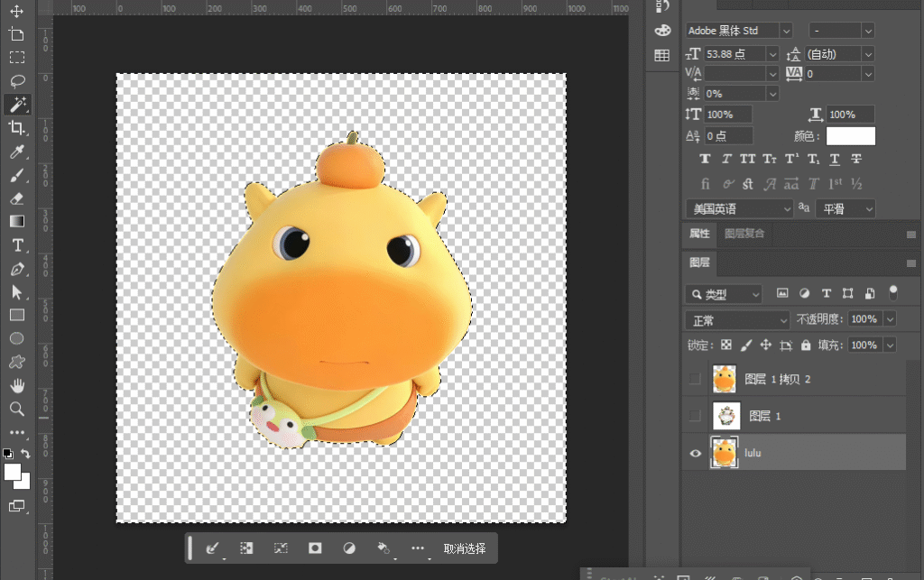Select the Zoom tool
This screenshot has height=580, width=924.
[16, 409]
